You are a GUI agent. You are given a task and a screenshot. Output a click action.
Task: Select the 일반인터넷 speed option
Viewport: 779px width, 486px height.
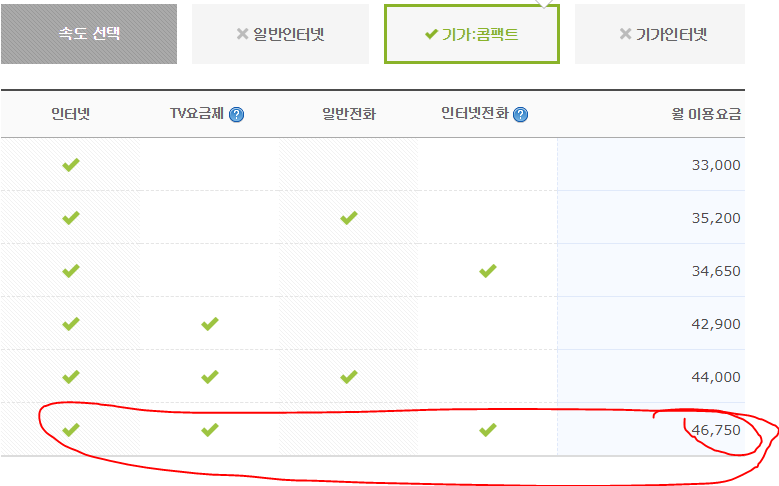280,34
